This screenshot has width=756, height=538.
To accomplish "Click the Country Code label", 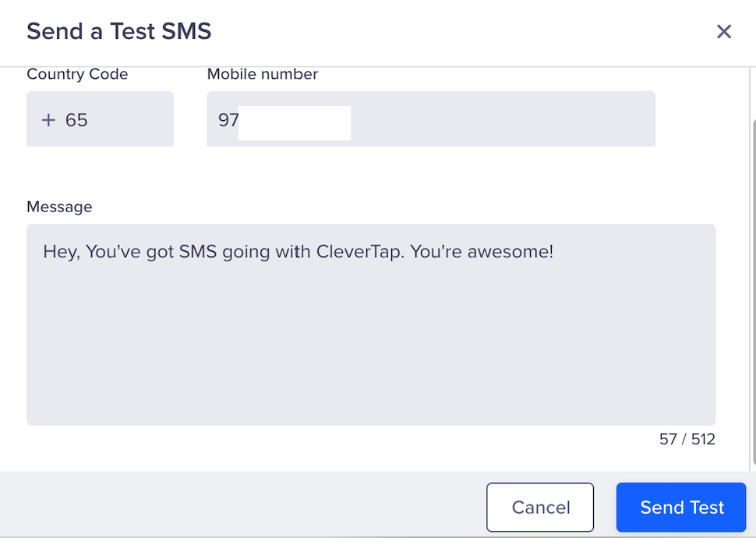I will click(x=77, y=74).
